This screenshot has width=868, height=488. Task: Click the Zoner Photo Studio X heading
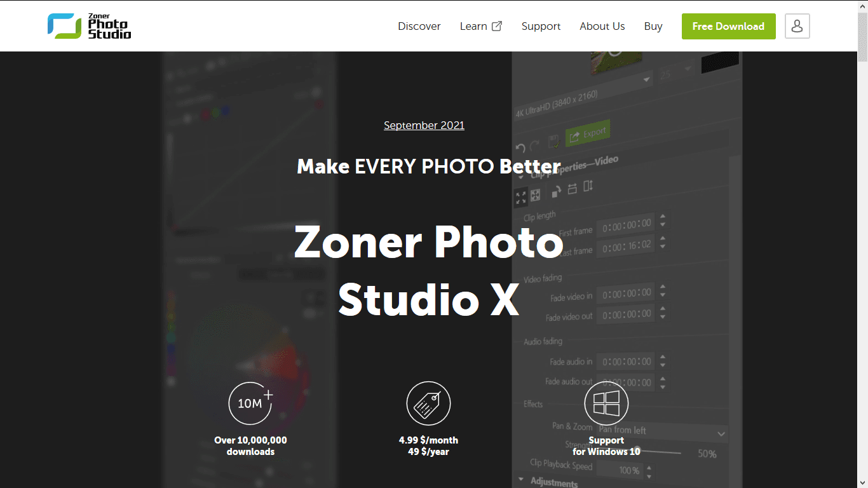point(429,270)
